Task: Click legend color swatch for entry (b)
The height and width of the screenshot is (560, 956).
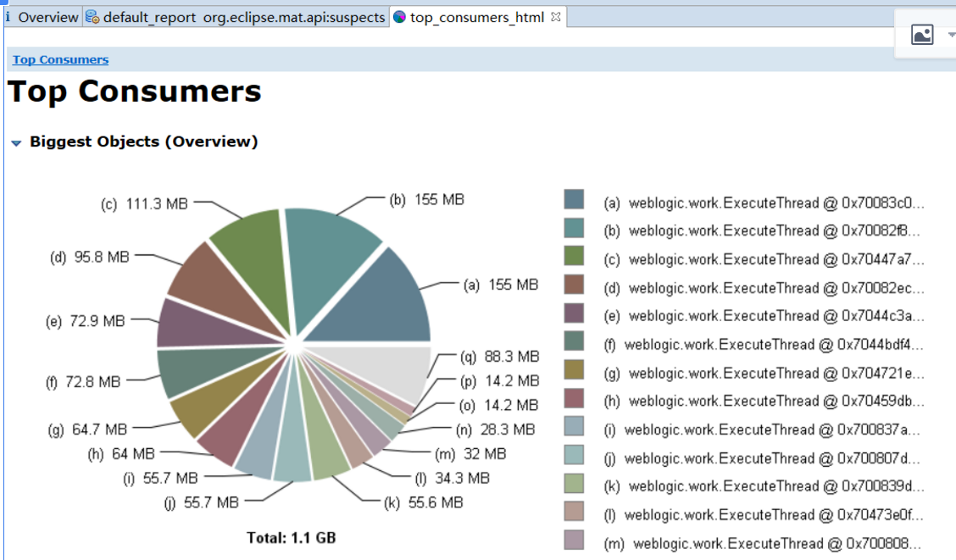Action: click(x=574, y=228)
